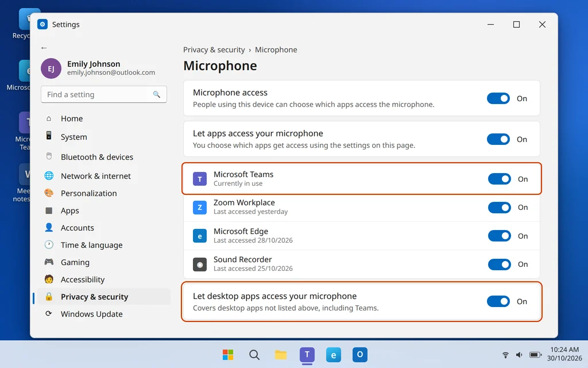Click the Windows Update refresh icon
Image resolution: width=588 pixels, height=368 pixels.
coord(48,313)
